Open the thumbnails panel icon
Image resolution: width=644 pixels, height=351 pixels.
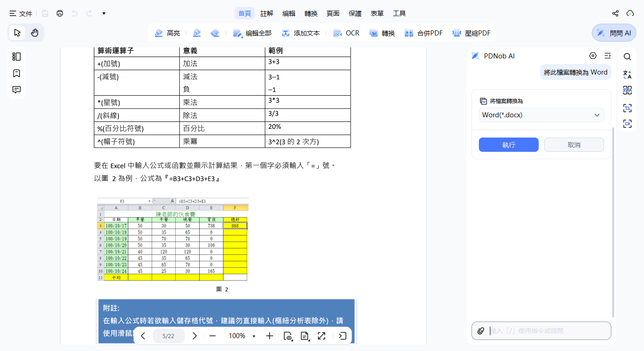17,57
